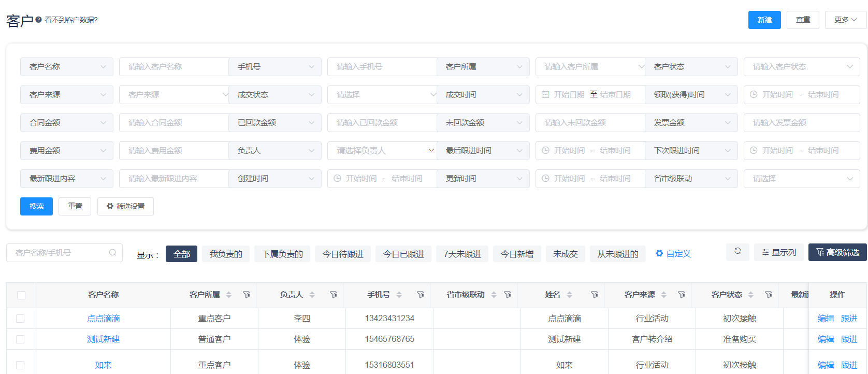Open filter icon in 客户所属 column header

pyautogui.click(x=247, y=295)
